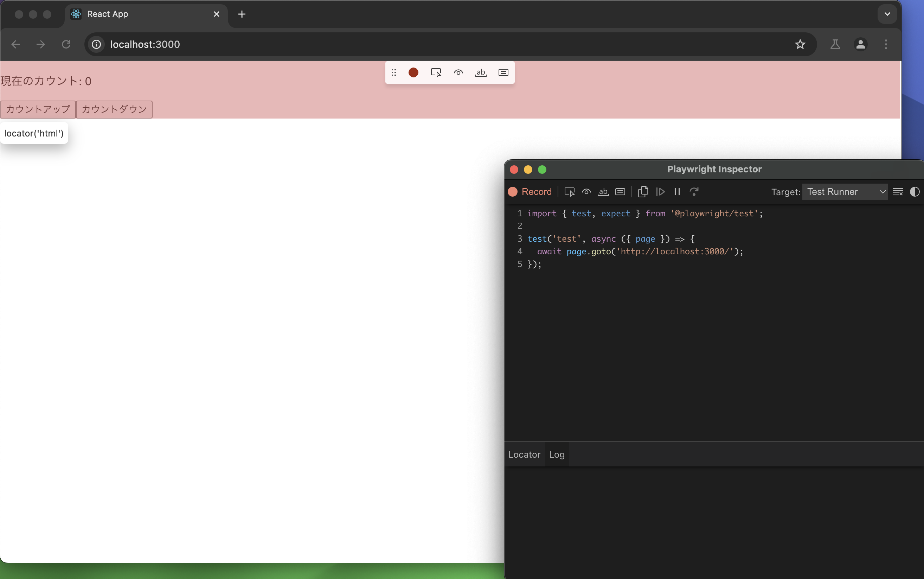Click the localhost:3000 address bar

coord(145,44)
